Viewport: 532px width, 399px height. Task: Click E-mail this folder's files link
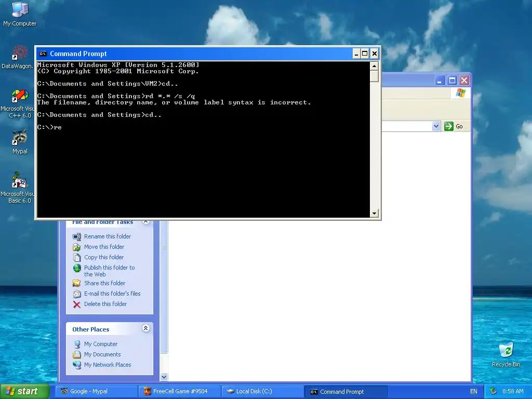coord(112,294)
